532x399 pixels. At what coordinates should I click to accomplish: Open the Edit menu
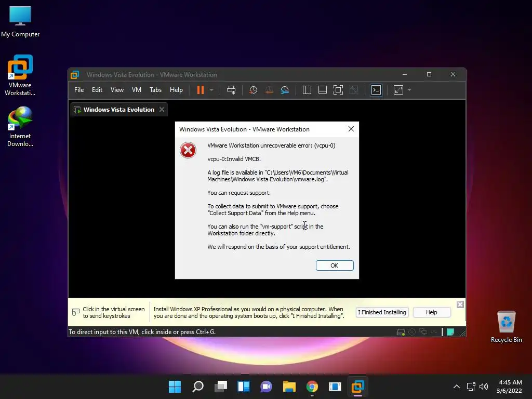97,90
